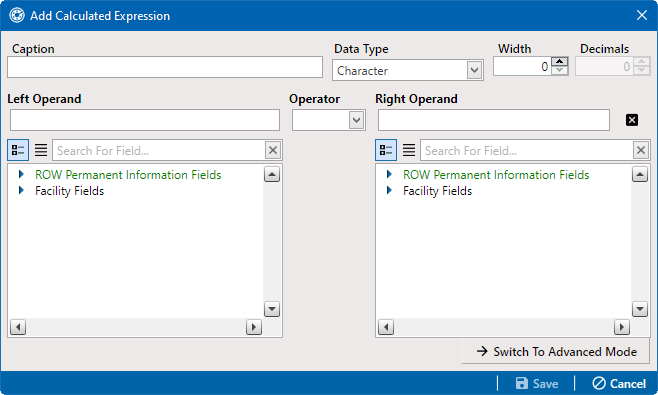This screenshot has height=395, width=658.
Task: Switch left operand list to flat list view
Action: coord(41,150)
